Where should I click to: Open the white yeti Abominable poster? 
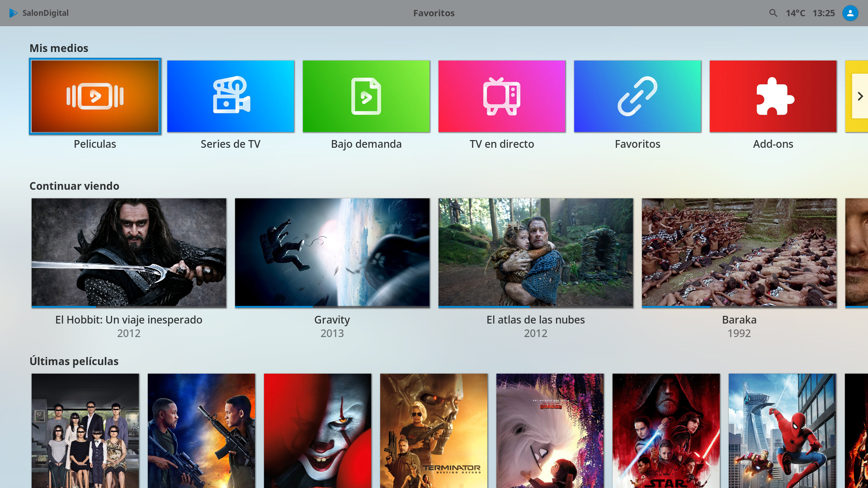550,431
